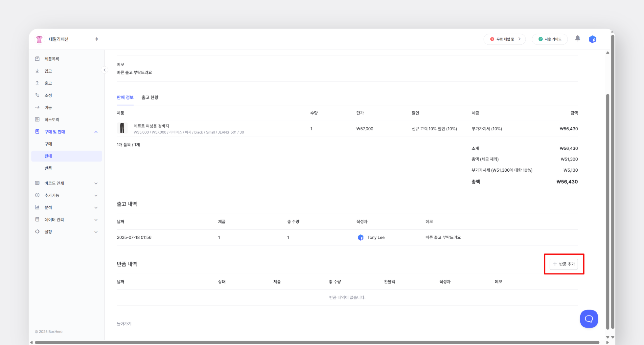Viewport: 644px width, 345px height.
Task: Click the 제품목록 sidebar icon
Action: pyautogui.click(x=37, y=59)
